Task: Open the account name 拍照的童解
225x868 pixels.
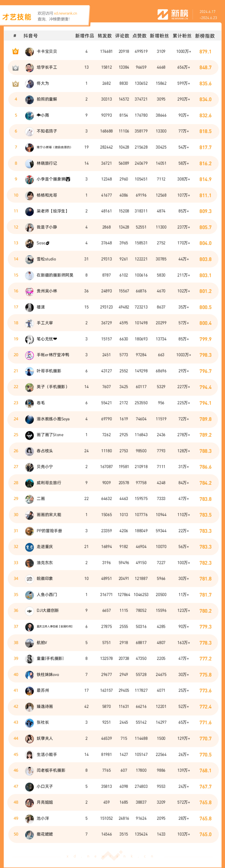Action: (47, 99)
